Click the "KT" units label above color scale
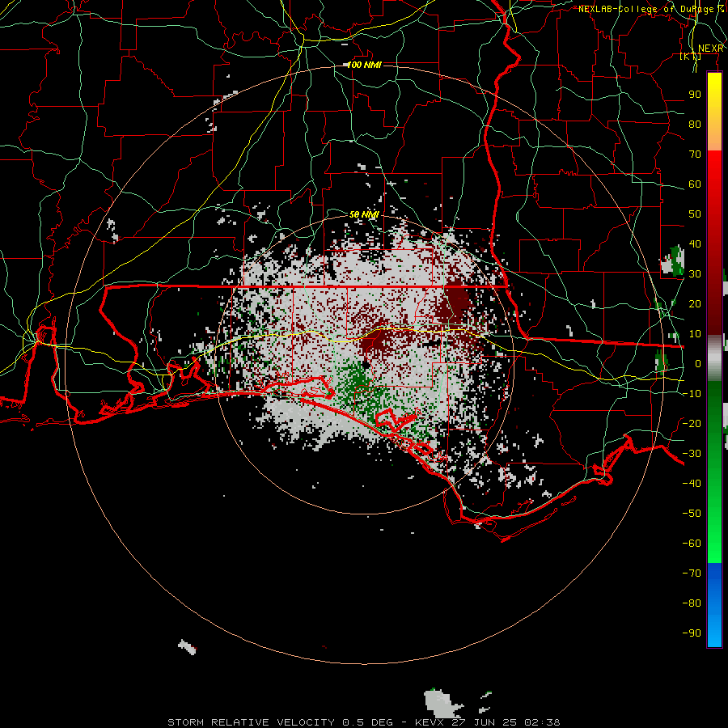 (x=690, y=56)
